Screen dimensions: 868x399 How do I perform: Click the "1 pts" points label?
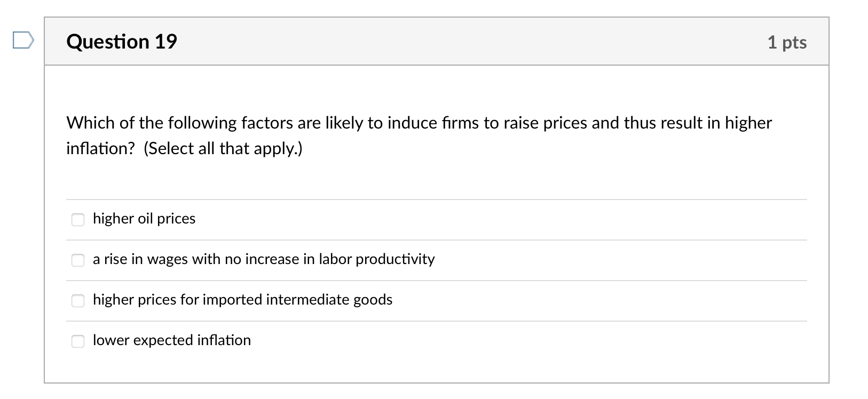pyautogui.click(x=787, y=42)
